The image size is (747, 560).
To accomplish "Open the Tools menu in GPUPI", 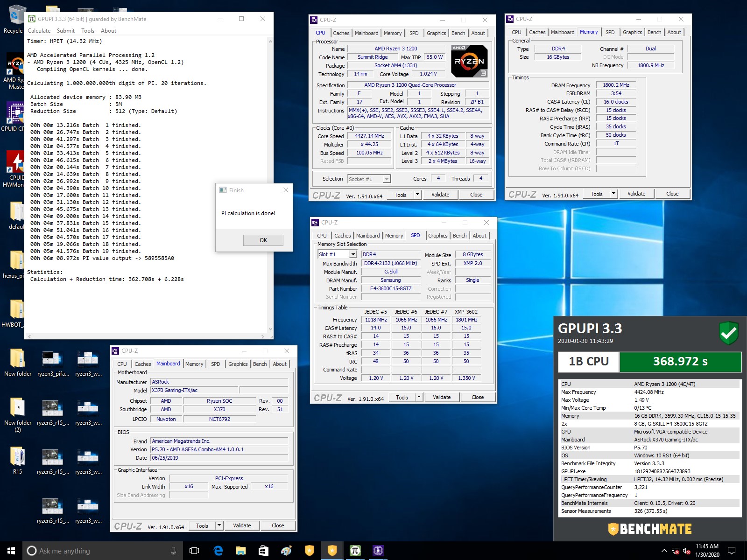I will pos(88,31).
